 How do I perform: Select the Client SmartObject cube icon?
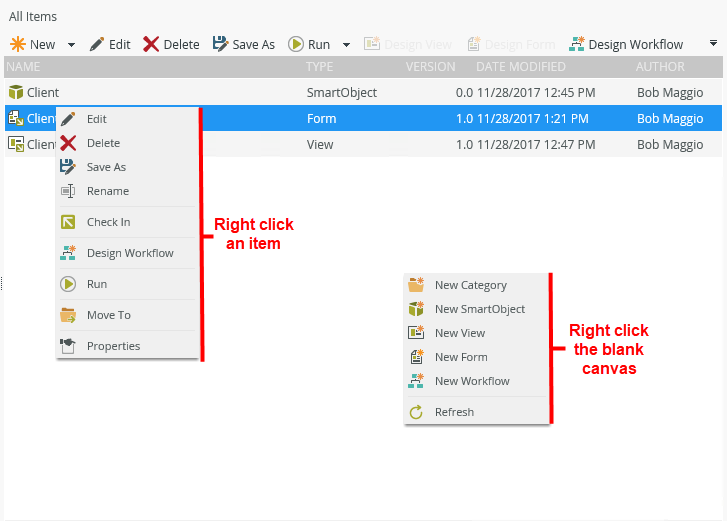[16, 92]
